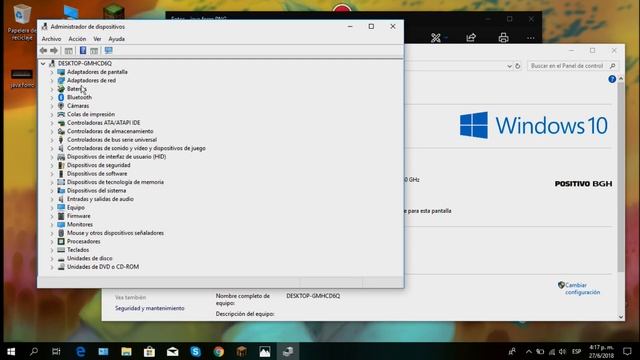Open Skype from the taskbar
The image size is (640, 360).
click(196, 351)
